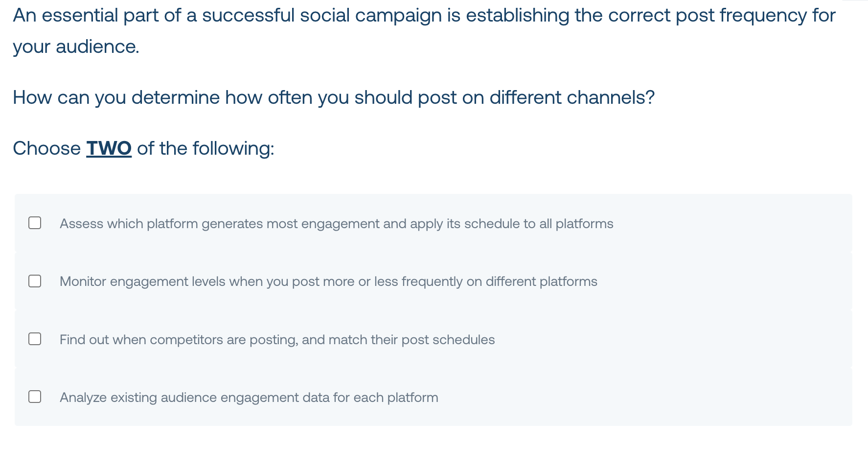Click the words "of the following:"
This screenshot has height=470, width=868.
(206, 148)
